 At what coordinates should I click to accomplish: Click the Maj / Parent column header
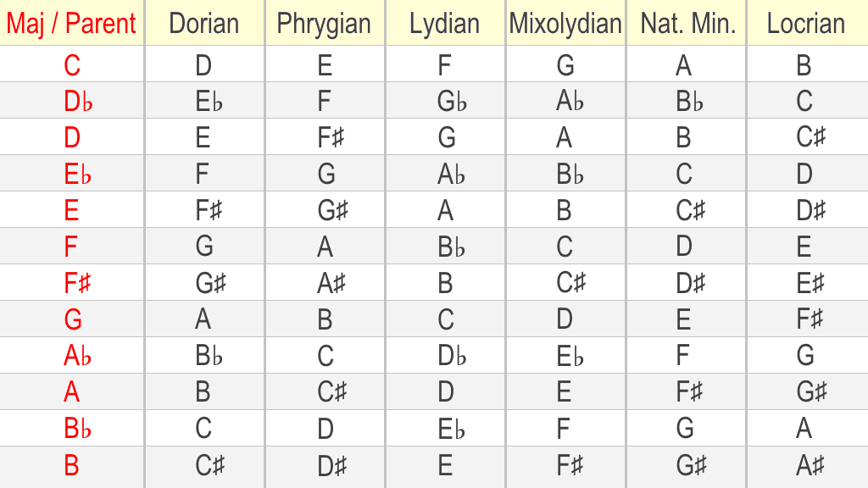(x=71, y=23)
